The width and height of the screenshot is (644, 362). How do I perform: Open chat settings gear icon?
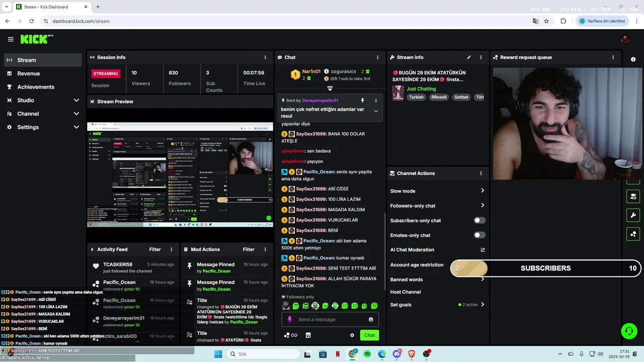pyautogui.click(x=352, y=335)
